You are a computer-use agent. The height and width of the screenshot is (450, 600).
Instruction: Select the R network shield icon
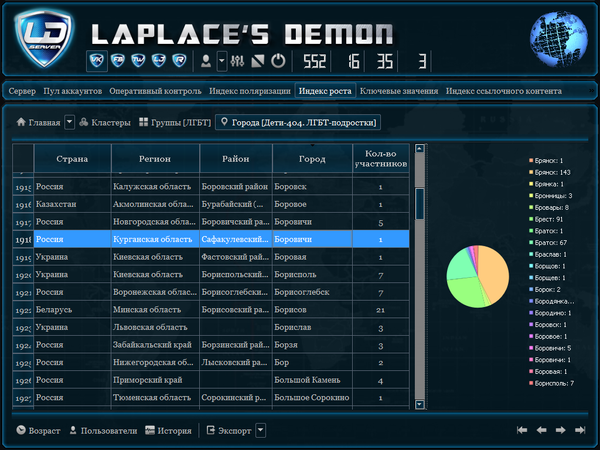coord(179,61)
